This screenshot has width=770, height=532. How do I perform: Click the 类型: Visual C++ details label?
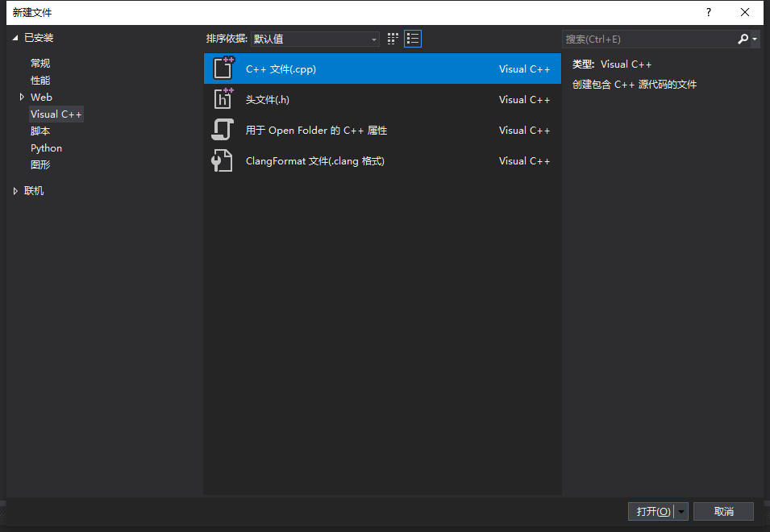[x=612, y=64]
